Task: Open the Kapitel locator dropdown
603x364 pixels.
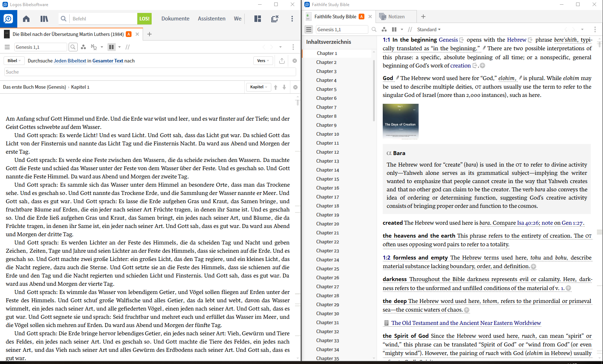Action: click(x=259, y=87)
